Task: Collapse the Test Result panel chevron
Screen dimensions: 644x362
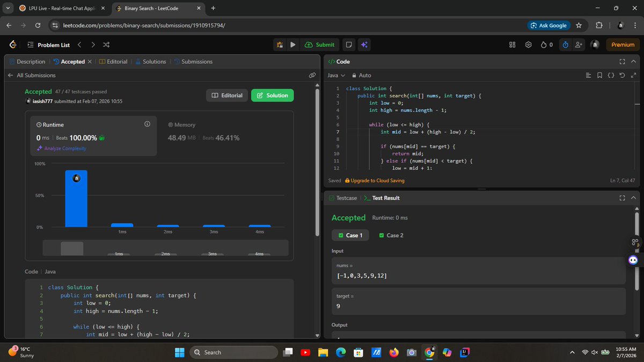Action: [x=633, y=198]
